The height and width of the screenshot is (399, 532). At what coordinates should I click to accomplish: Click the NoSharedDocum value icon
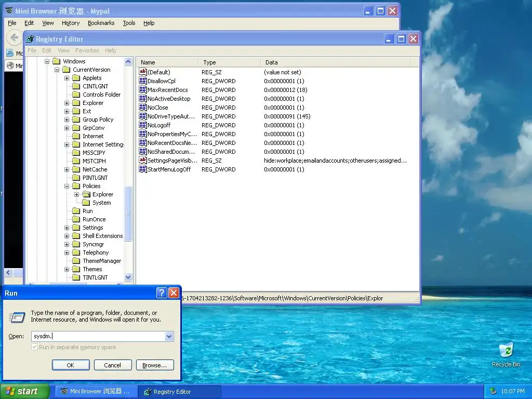tap(142, 151)
